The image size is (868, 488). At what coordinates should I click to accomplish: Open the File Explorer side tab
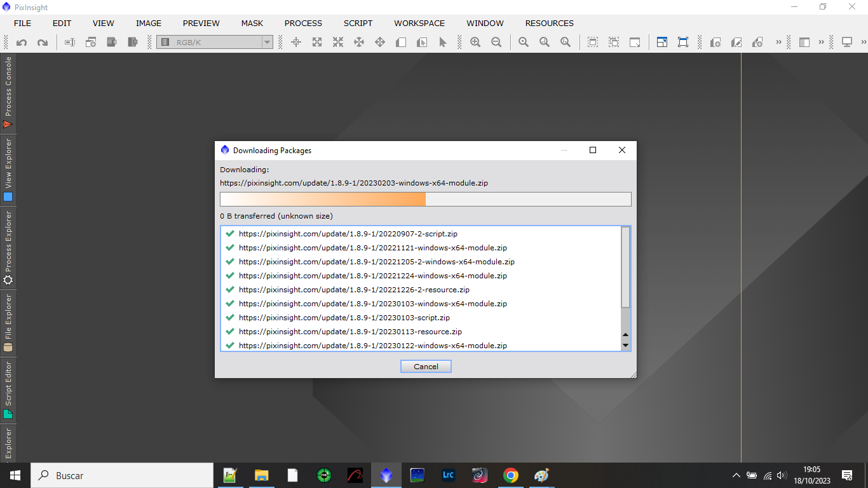pos(8,323)
